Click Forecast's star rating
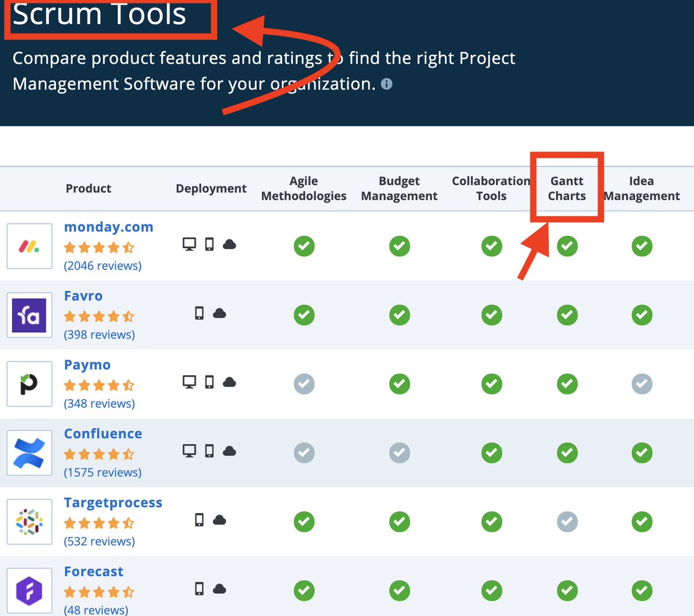 click(x=99, y=592)
